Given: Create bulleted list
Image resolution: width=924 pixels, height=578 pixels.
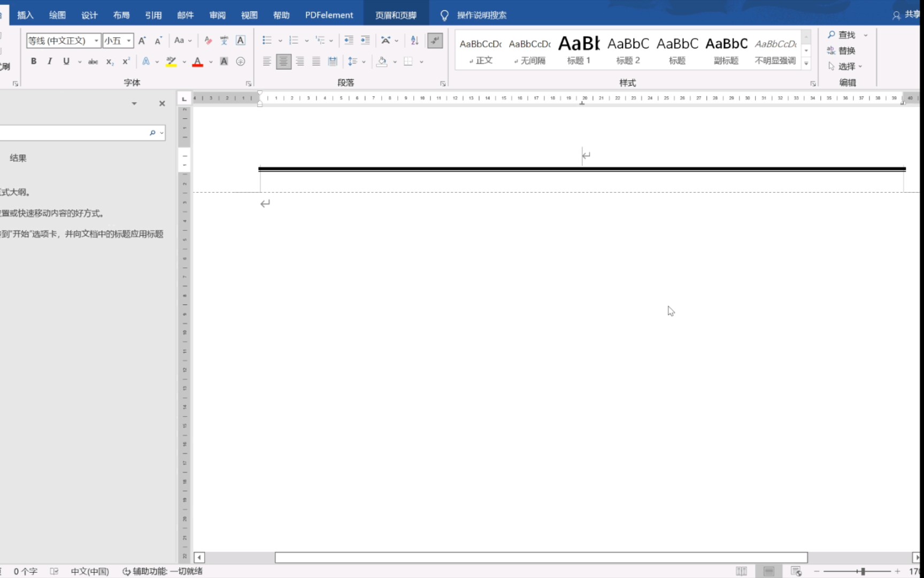Looking at the screenshot, I should (x=267, y=41).
